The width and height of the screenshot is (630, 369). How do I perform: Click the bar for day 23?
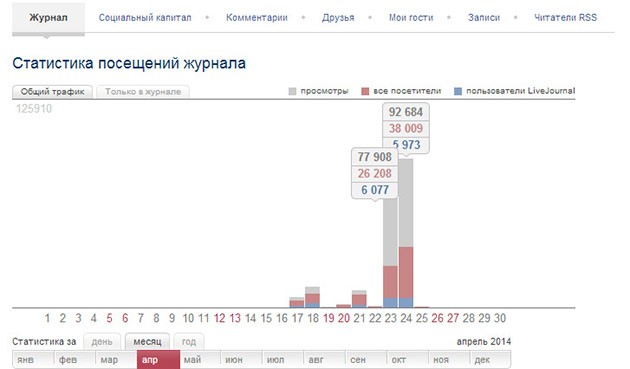(390, 253)
